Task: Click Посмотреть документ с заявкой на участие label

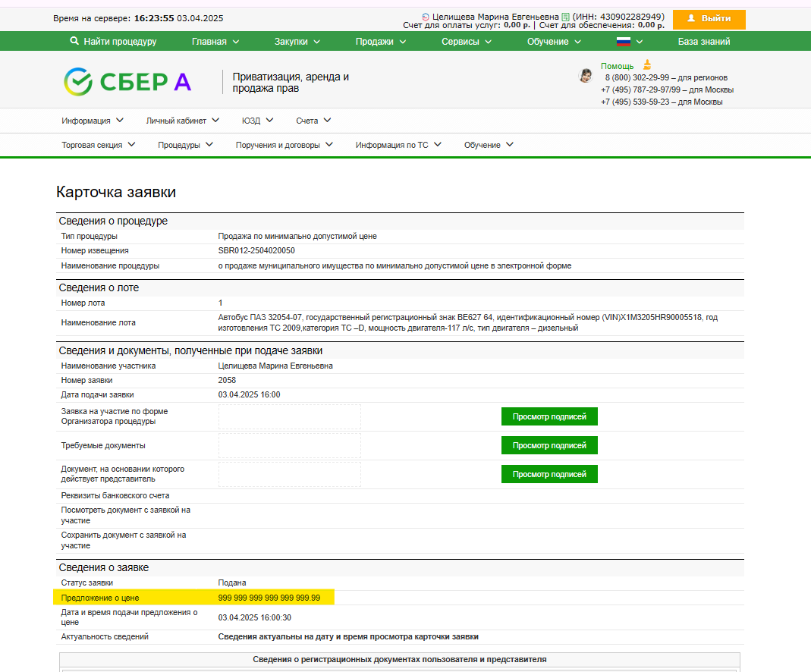Action: 126,515
